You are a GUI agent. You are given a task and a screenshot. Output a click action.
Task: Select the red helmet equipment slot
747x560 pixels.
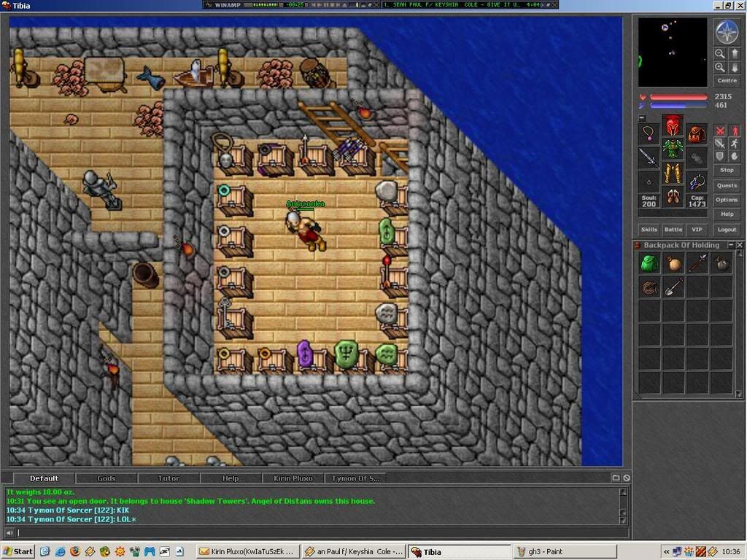[x=673, y=125]
